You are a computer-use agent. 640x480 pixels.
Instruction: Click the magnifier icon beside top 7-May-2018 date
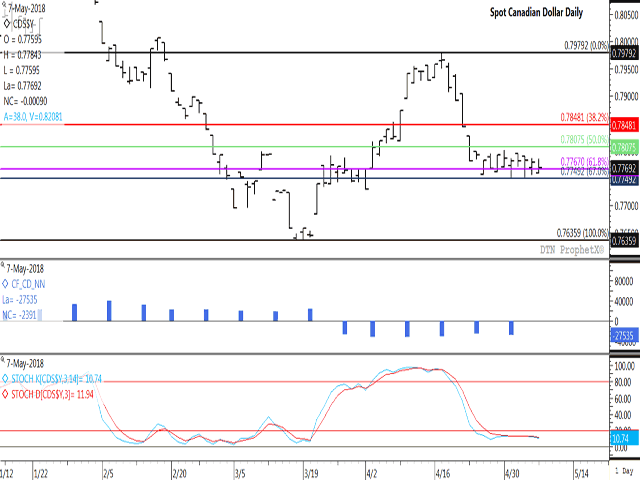tap(4, 5)
